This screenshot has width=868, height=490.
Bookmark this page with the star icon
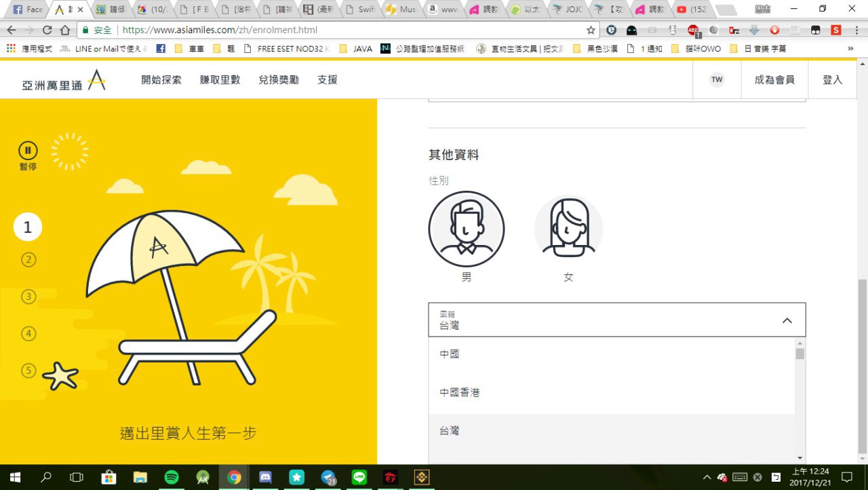(x=591, y=30)
